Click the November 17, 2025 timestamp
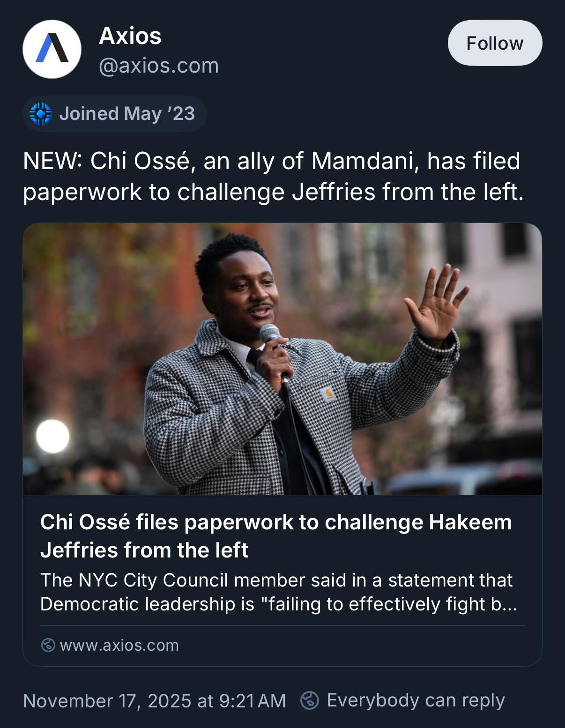Image resolution: width=565 pixels, height=728 pixels. (154, 701)
